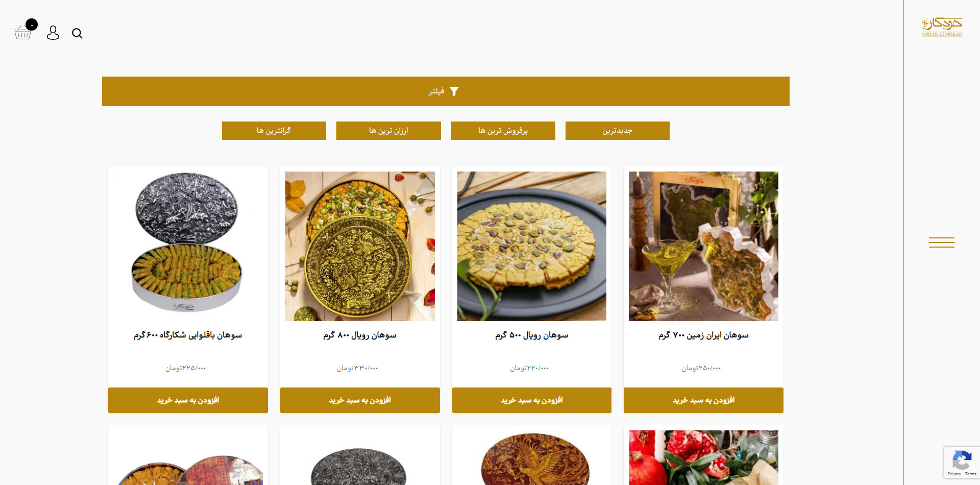Open the shopping basket icon
Screen dimensions: 980x485
23,33
